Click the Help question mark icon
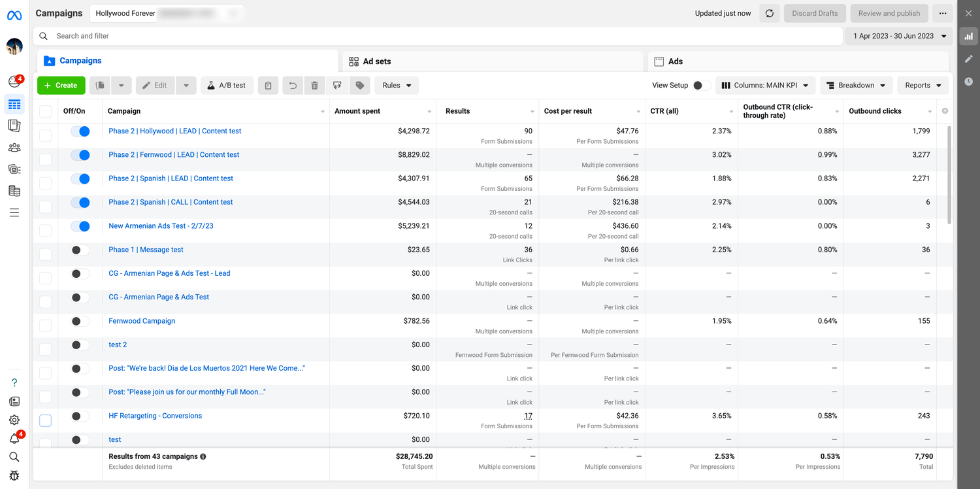 [14, 382]
